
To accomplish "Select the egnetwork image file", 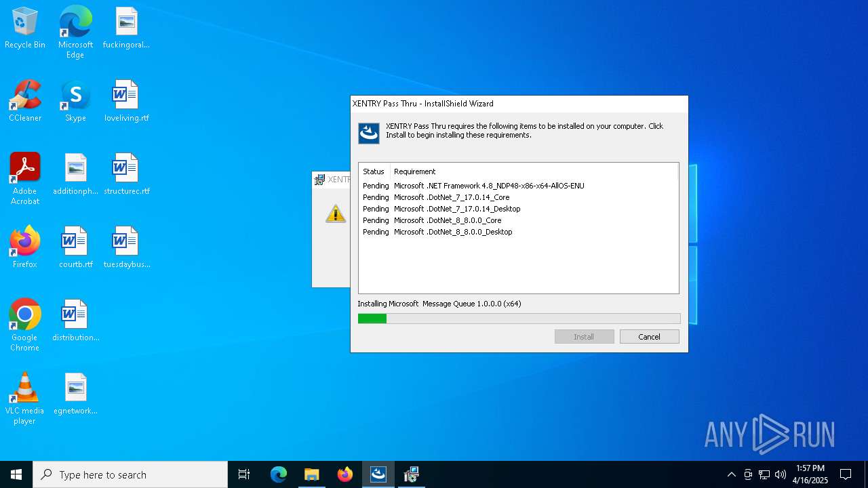I will coord(75,394).
